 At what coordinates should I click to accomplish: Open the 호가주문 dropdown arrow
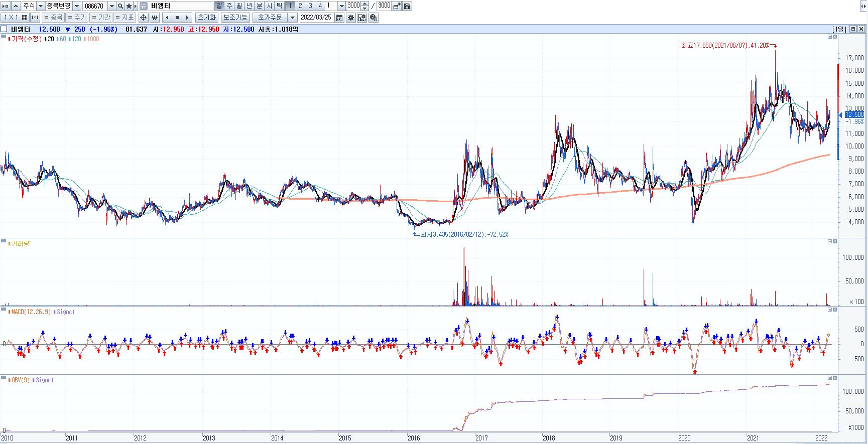pos(292,18)
